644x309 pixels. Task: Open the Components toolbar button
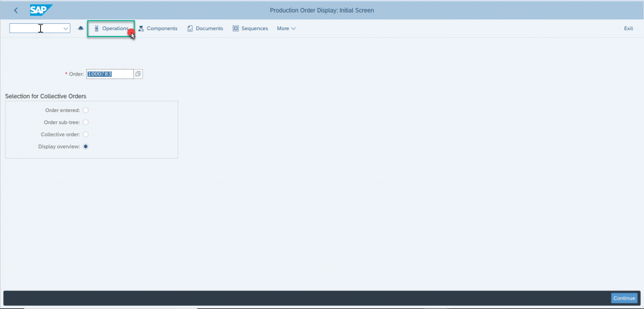pos(158,28)
